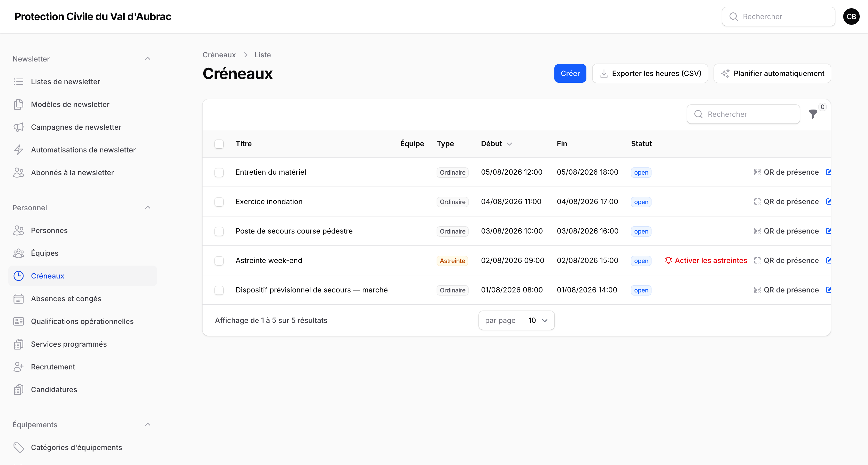The height and width of the screenshot is (465, 868).
Task: Open Qualifications opérationnelles page
Action: pyautogui.click(x=83, y=321)
